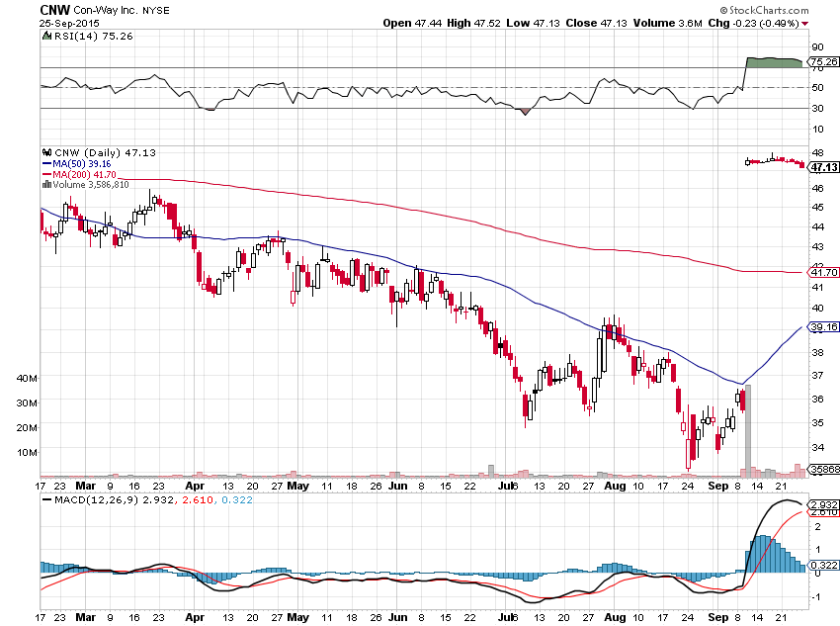Click the RSI(14) 75.26 legend text
The image size is (840, 626).
pos(93,36)
